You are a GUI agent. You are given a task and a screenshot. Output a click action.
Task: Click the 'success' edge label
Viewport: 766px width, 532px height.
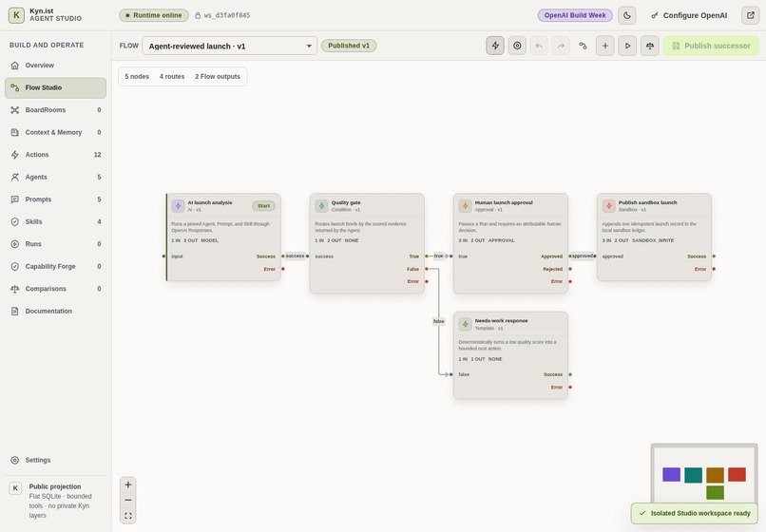pyautogui.click(x=295, y=256)
